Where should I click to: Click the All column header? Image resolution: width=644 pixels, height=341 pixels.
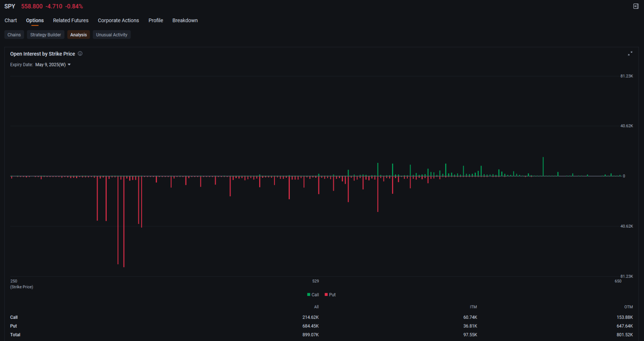click(x=316, y=307)
